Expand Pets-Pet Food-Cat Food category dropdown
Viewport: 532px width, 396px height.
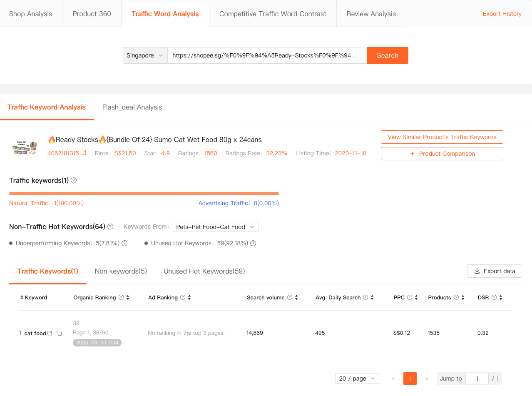[216, 227]
